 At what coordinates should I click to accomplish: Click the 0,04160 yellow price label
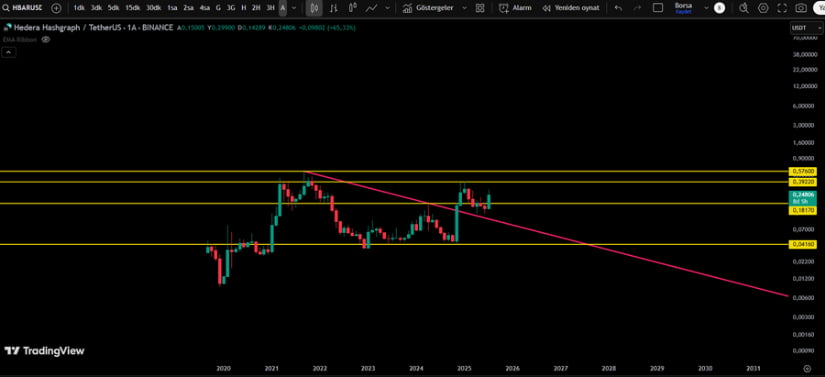click(x=802, y=244)
